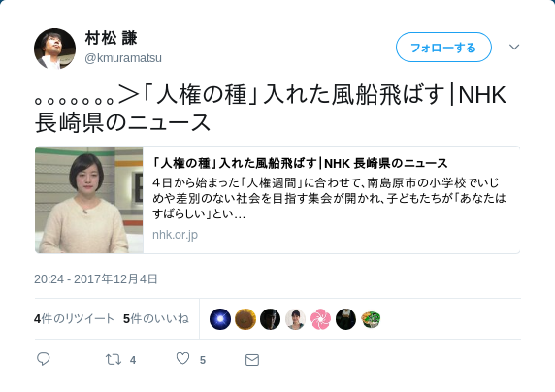Visit the nhk.or.jp domain link
Image resolution: width=555 pixels, height=392 pixels.
pyautogui.click(x=176, y=235)
